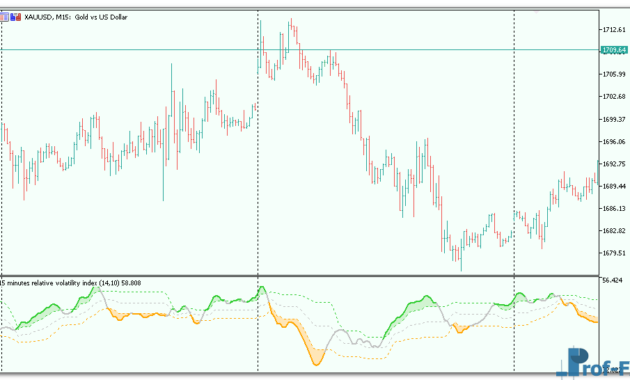Click the 1686.13 price scale label
Image resolution: width=630 pixels, height=380 pixels.
coord(614,208)
